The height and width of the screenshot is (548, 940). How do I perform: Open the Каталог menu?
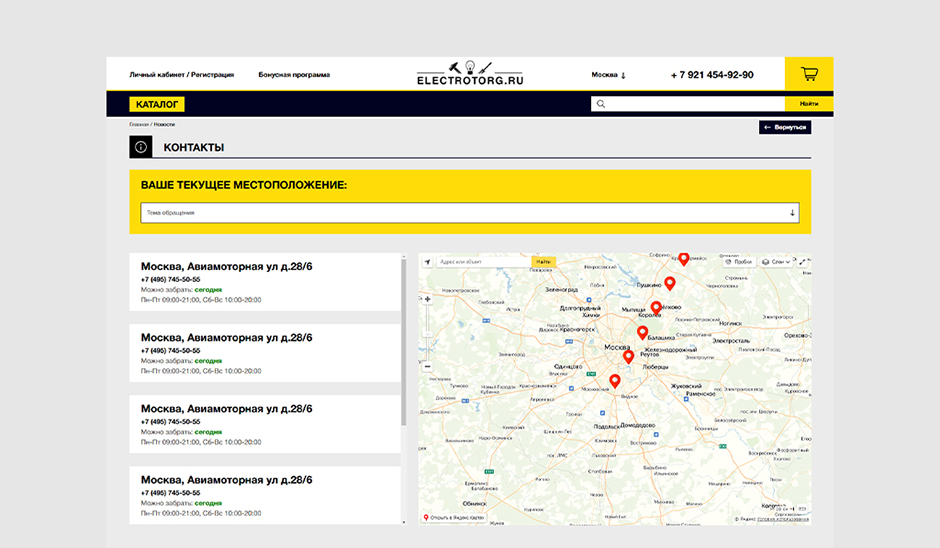click(x=157, y=104)
